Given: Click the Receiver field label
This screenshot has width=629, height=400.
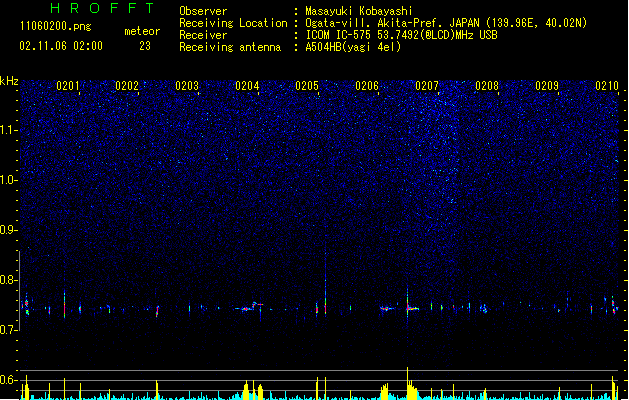Looking at the screenshot, I should pos(203,35).
